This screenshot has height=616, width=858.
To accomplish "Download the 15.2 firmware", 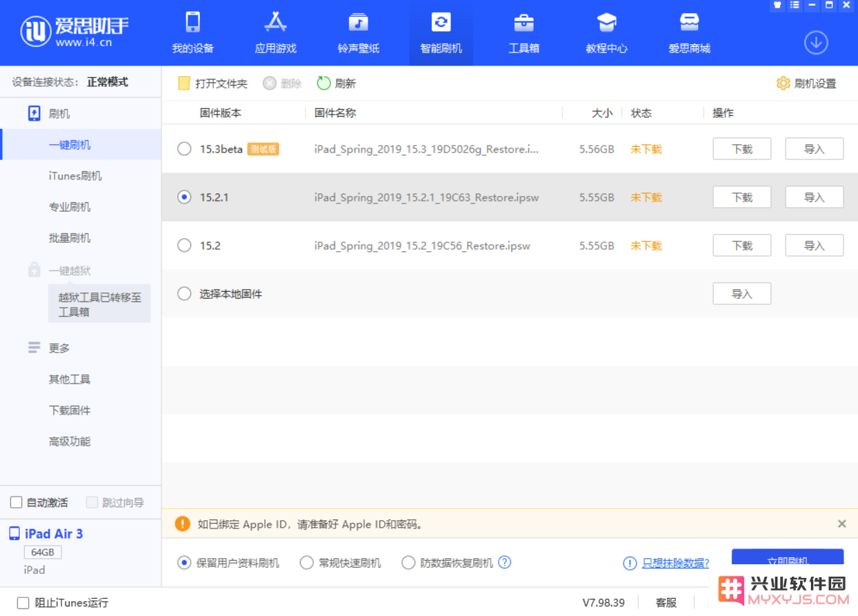I will 741,246.
